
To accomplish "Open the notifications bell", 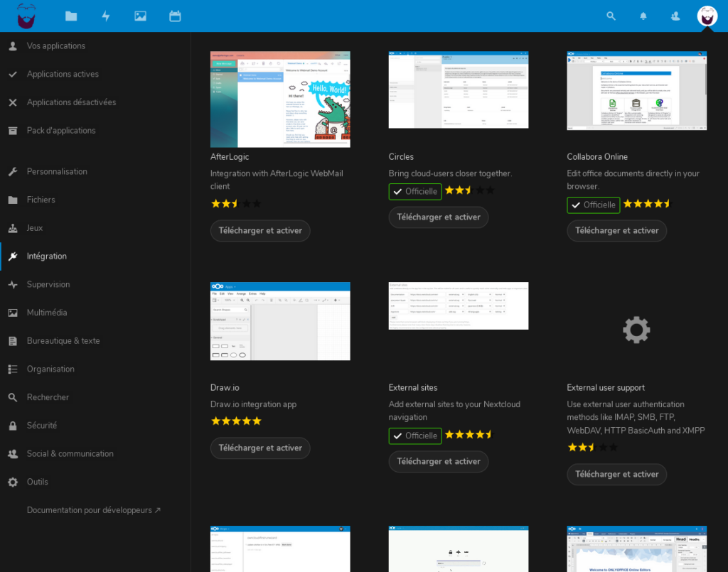I will pos(643,16).
